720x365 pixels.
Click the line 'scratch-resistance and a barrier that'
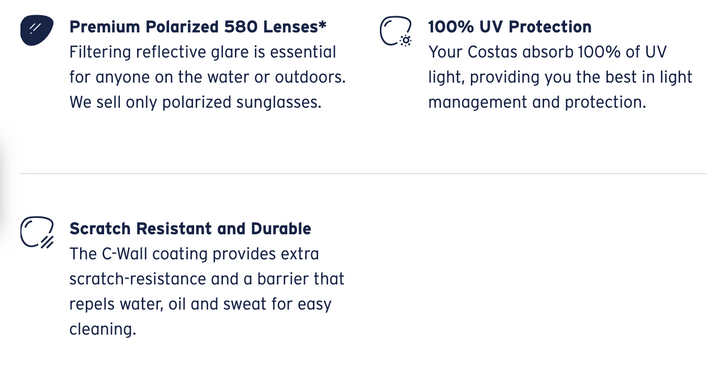click(207, 279)
